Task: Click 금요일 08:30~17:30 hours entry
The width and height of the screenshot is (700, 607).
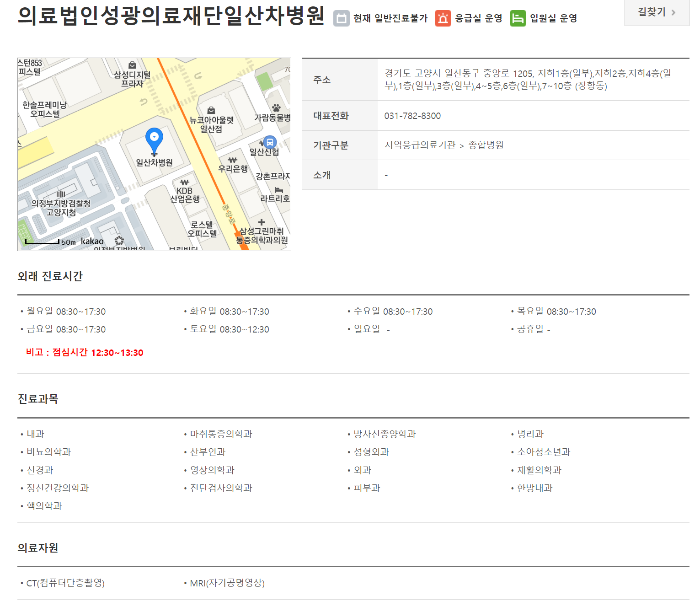Action: click(66, 329)
